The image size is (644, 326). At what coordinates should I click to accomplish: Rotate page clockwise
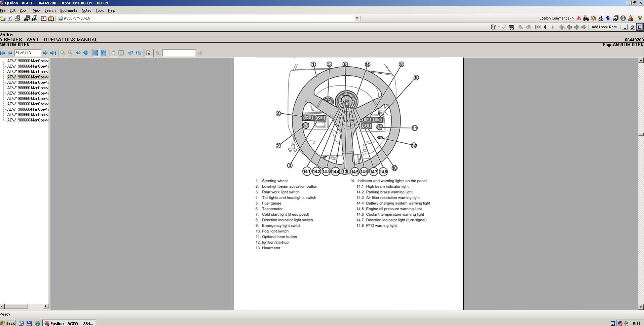139,53
